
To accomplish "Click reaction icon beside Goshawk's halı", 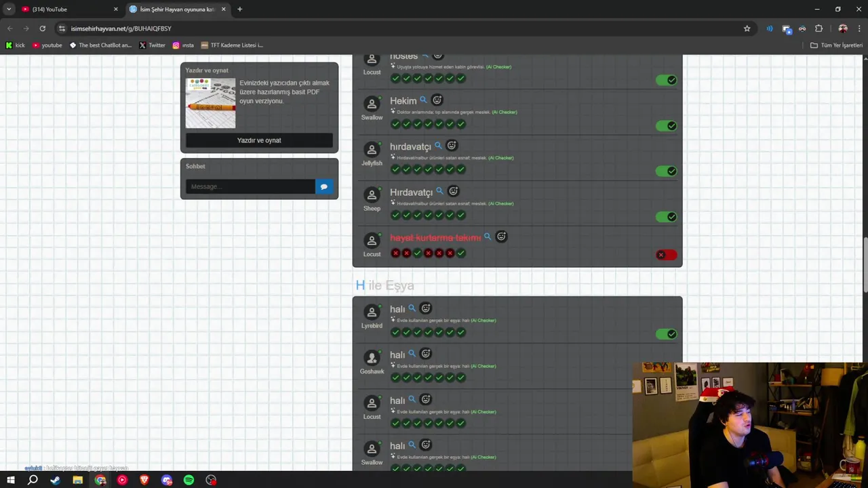I will pos(426,354).
